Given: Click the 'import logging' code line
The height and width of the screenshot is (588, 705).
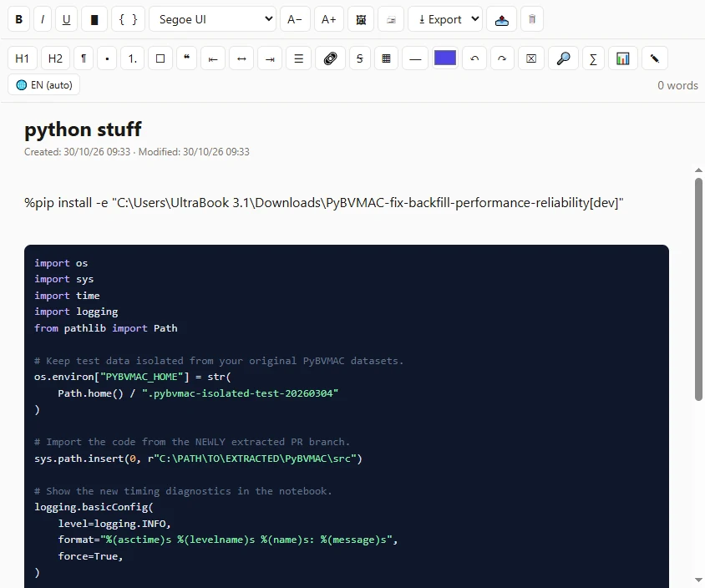Looking at the screenshot, I should 76,312.
